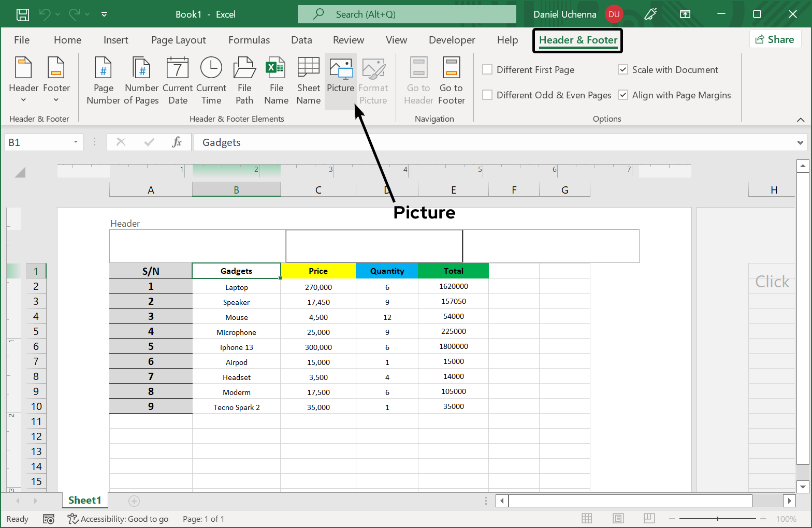Enable Different First Page checkbox
The image size is (812, 528).
coord(487,70)
